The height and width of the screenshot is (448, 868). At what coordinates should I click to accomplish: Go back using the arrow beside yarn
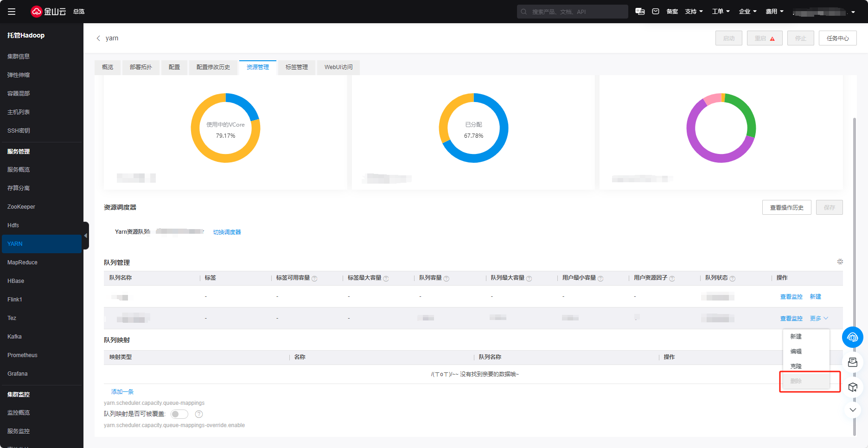(98, 38)
